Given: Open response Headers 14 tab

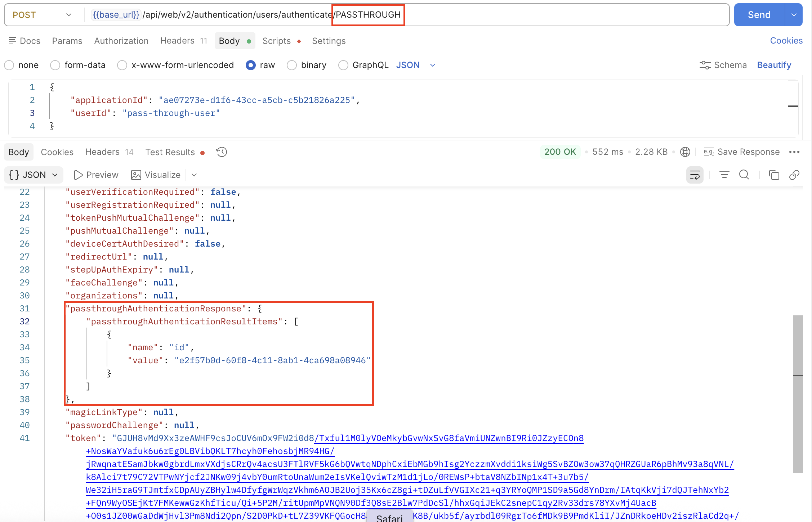Looking at the screenshot, I should click(x=110, y=152).
